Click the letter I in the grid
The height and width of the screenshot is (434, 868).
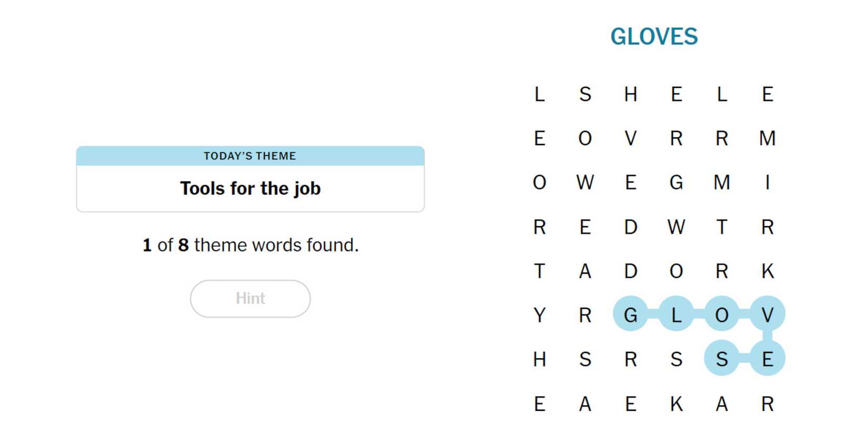(x=768, y=182)
